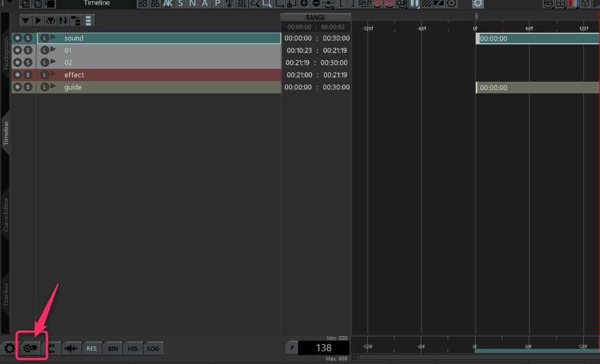Click the Fit Selection button
Image resolution: width=600 pixels, height=364 pixels.
[242, 4]
